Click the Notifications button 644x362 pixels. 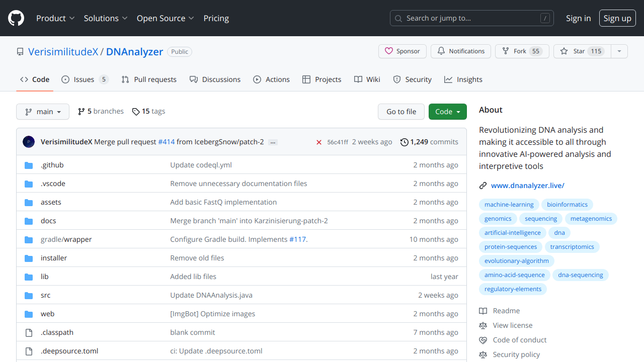(461, 51)
